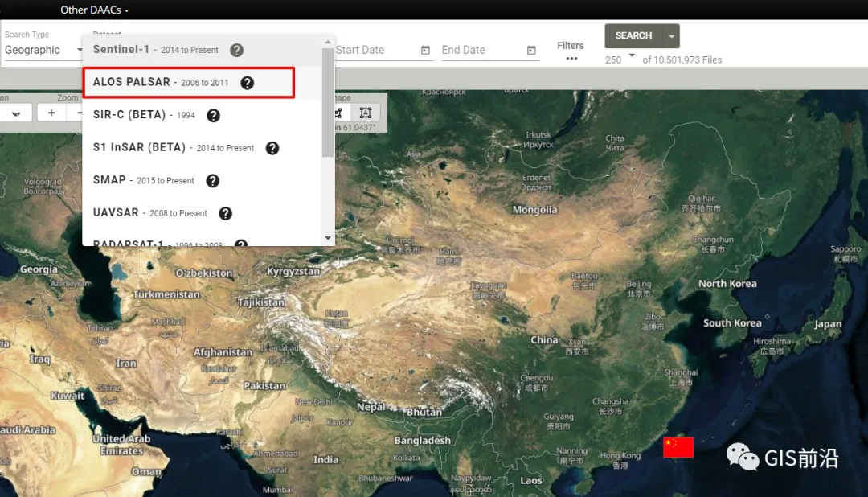
Task: Click the dataset list scrollbar thumb
Action: tap(328, 102)
